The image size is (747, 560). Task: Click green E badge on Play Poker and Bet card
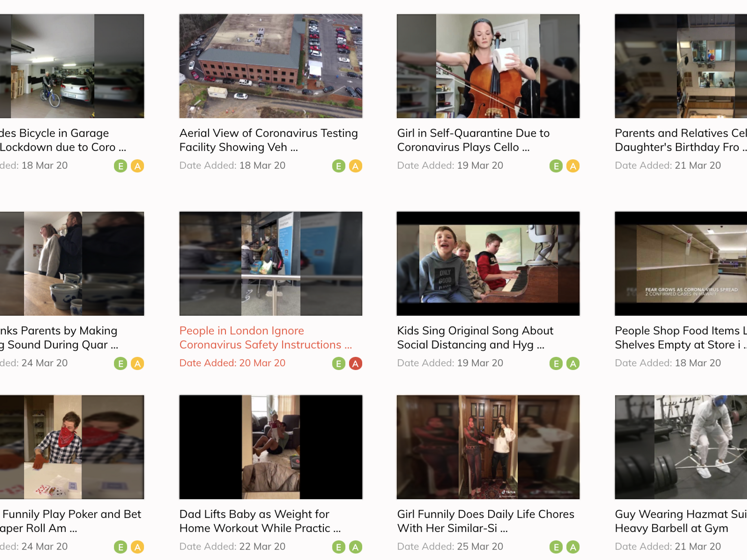pyautogui.click(x=120, y=547)
